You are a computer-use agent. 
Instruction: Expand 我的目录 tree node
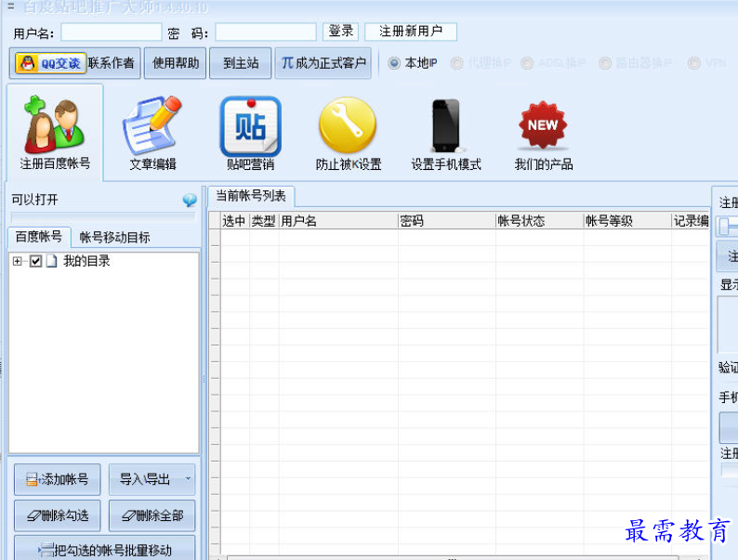pyautogui.click(x=18, y=261)
